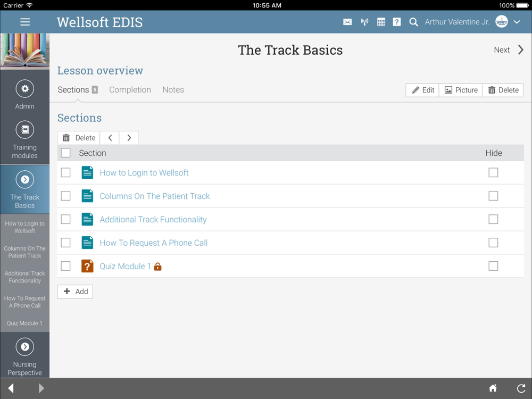Go forward with the bottom-bar right arrow
This screenshot has width=532, height=399.
41,388
